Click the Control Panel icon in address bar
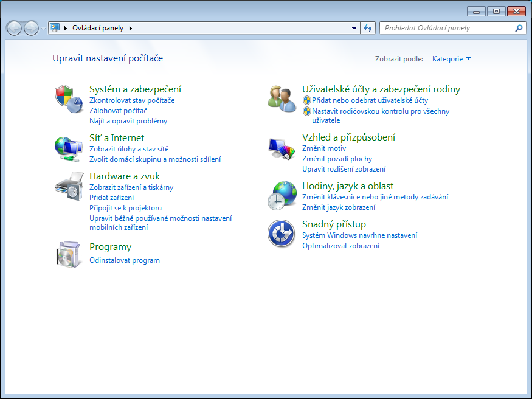Viewport: 532px width, 399px height. [55, 28]
